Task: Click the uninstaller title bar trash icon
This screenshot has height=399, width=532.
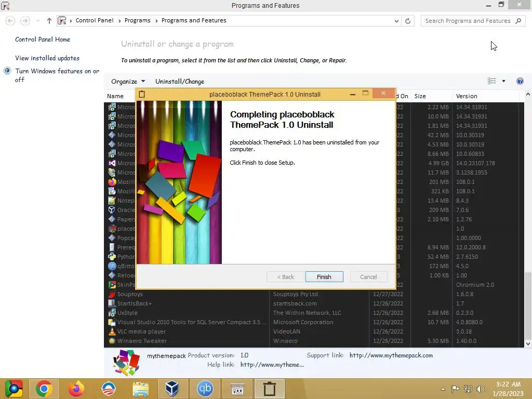Action: coord(142,95)
